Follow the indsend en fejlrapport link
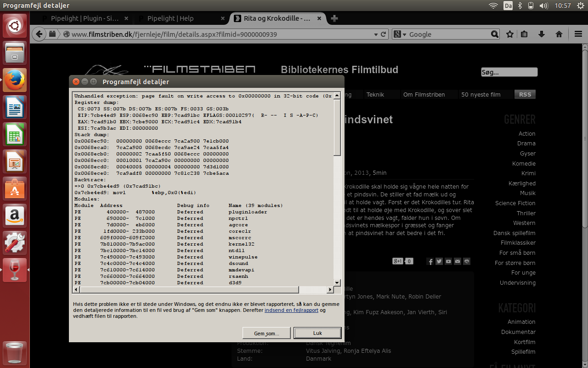 pos(291,310)
